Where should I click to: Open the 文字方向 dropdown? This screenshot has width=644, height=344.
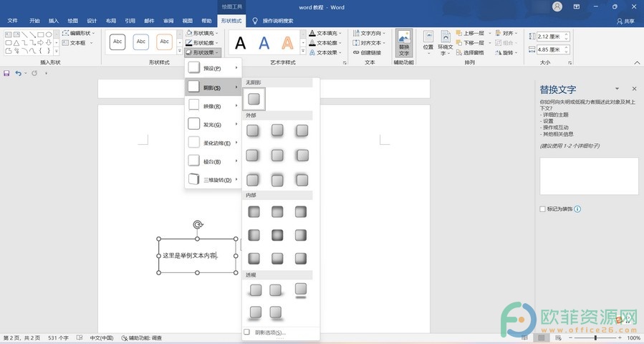click(369, 33)
